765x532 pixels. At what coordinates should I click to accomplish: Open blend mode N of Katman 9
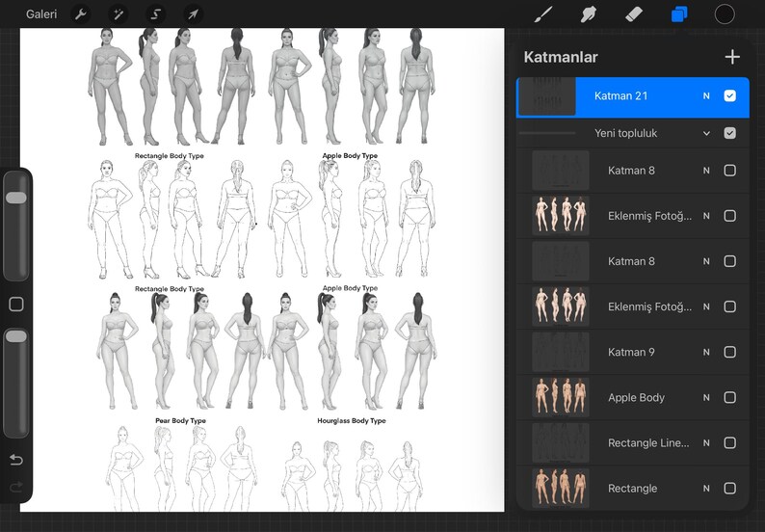tap(706, 352)
